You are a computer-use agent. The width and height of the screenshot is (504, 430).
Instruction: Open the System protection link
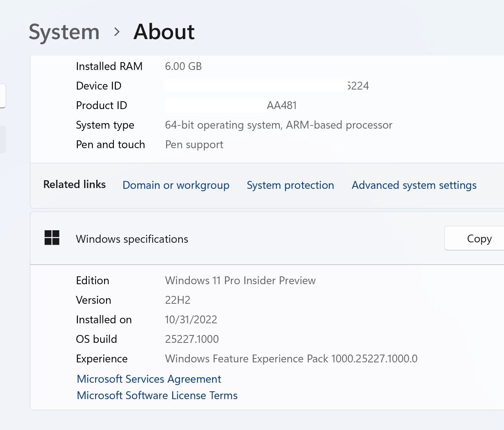tap(290, 185)
